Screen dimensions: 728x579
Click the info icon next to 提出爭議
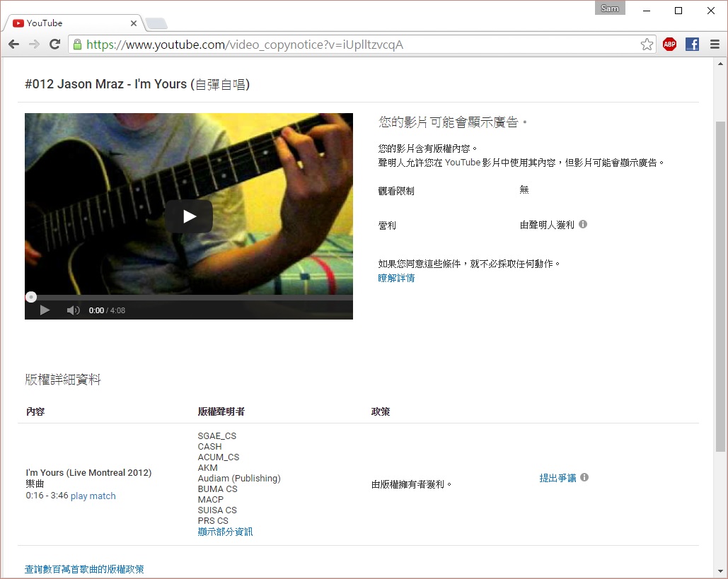point(584,477)
